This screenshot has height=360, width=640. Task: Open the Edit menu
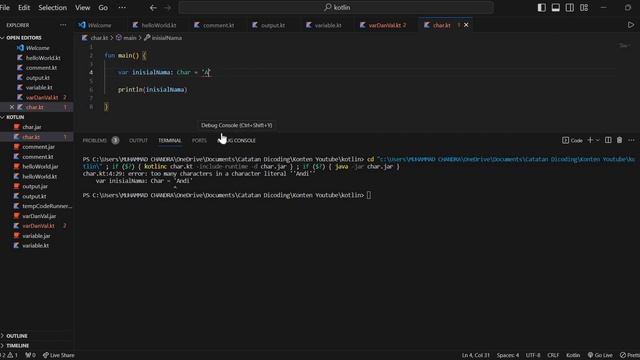(x=24, y=7)
